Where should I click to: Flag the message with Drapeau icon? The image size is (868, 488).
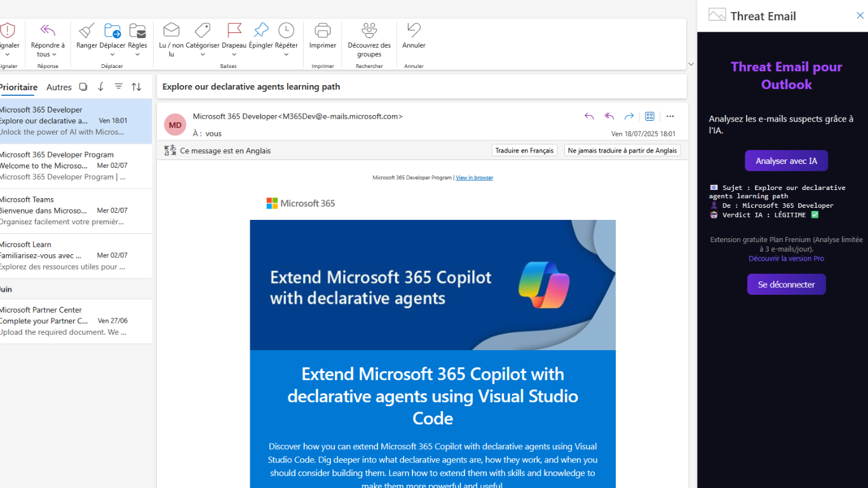click(234, 30)
